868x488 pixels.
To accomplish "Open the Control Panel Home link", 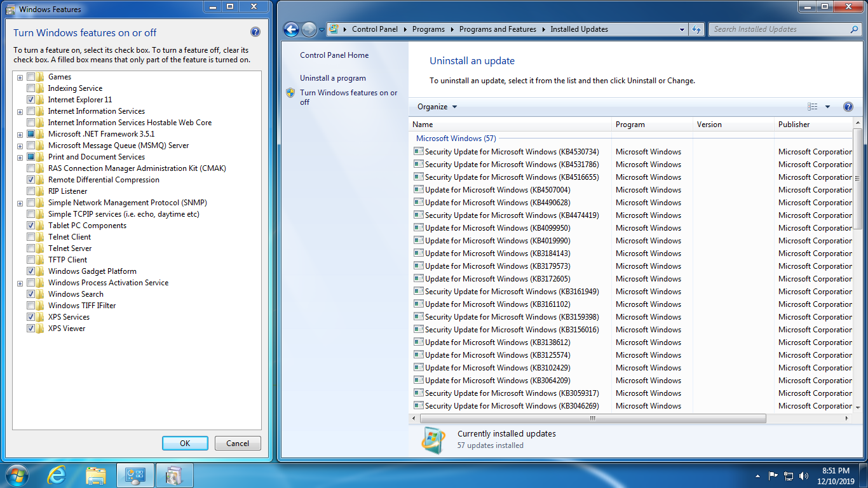I will [334, 55].
